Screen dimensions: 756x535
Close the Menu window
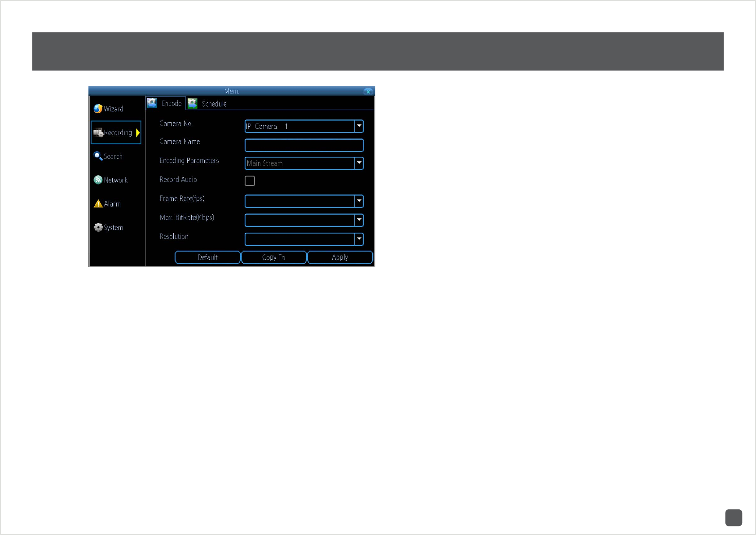click(368, 92)
